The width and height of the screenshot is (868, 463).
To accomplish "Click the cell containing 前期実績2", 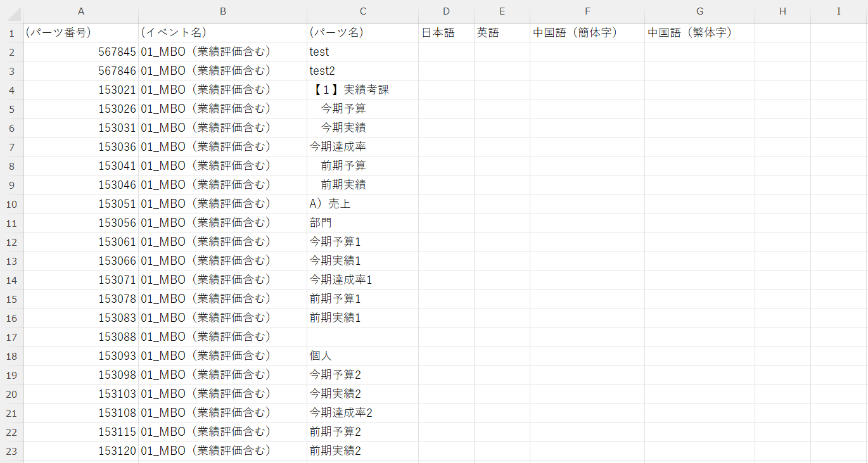I will coord(363,450).
